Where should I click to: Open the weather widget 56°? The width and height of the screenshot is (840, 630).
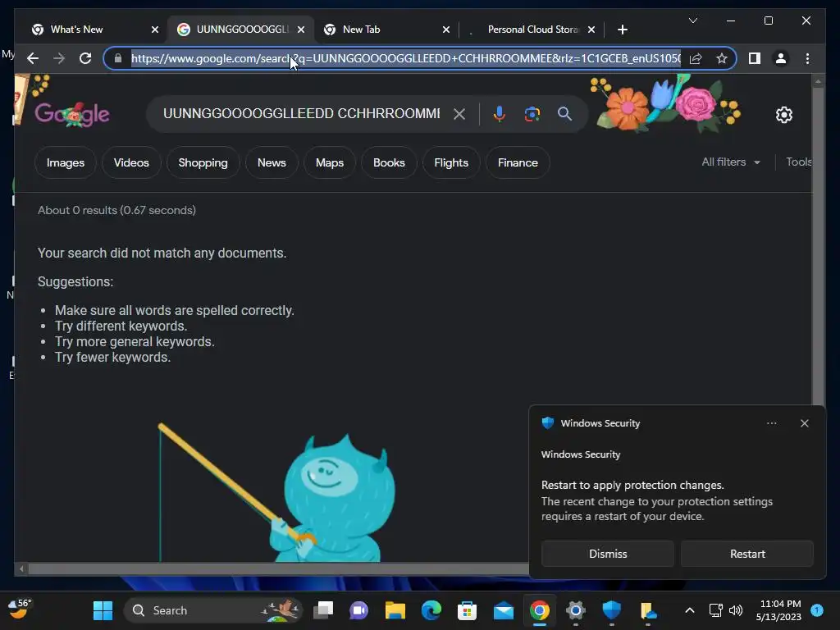click(x=21, y=609)
